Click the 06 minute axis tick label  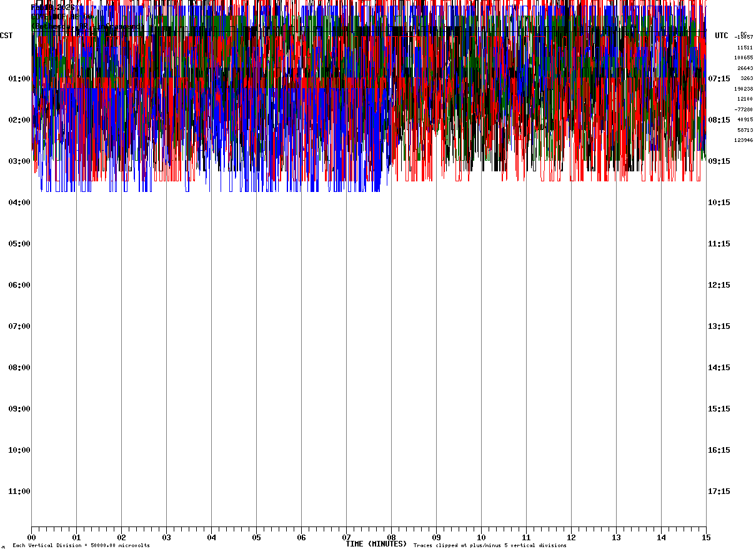point(301,538)
